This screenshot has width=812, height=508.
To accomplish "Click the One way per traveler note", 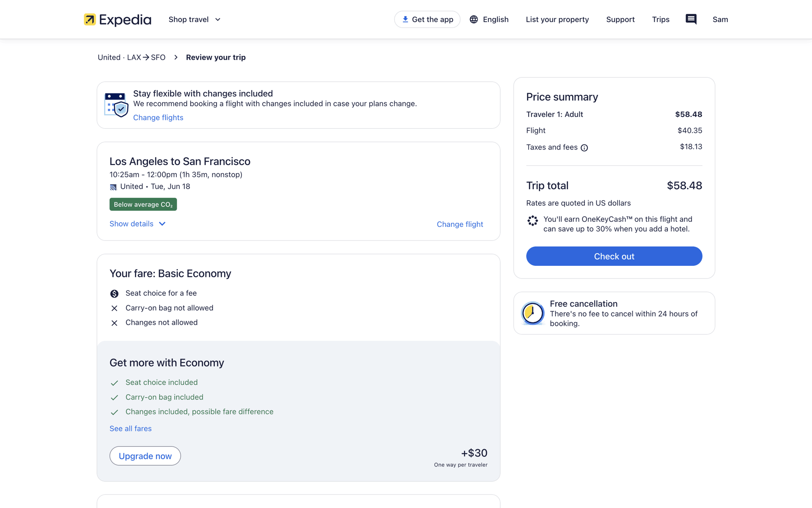I will [x=461, y=465].
